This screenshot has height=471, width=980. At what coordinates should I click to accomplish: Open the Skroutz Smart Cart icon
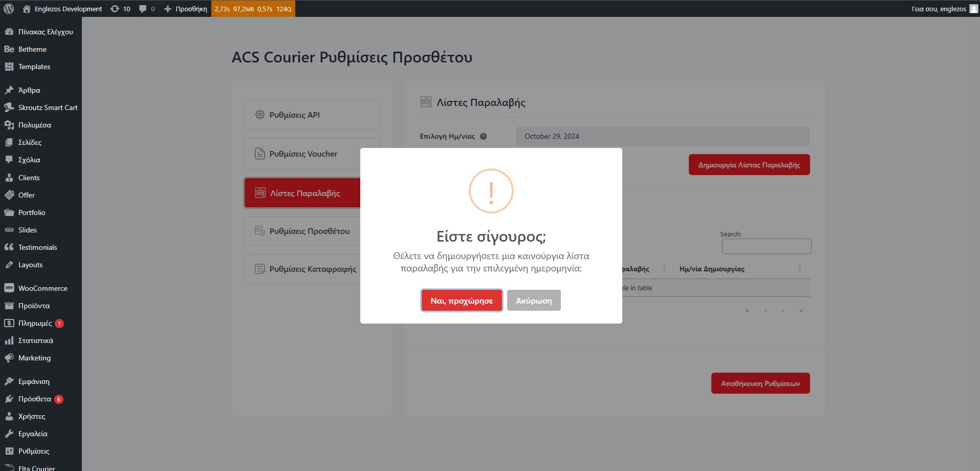(9, 108)
